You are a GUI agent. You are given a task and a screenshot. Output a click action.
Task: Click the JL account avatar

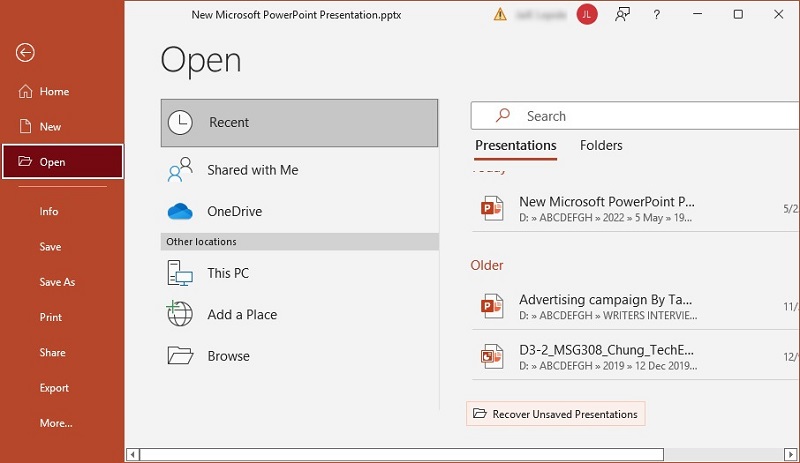point(587,15)
